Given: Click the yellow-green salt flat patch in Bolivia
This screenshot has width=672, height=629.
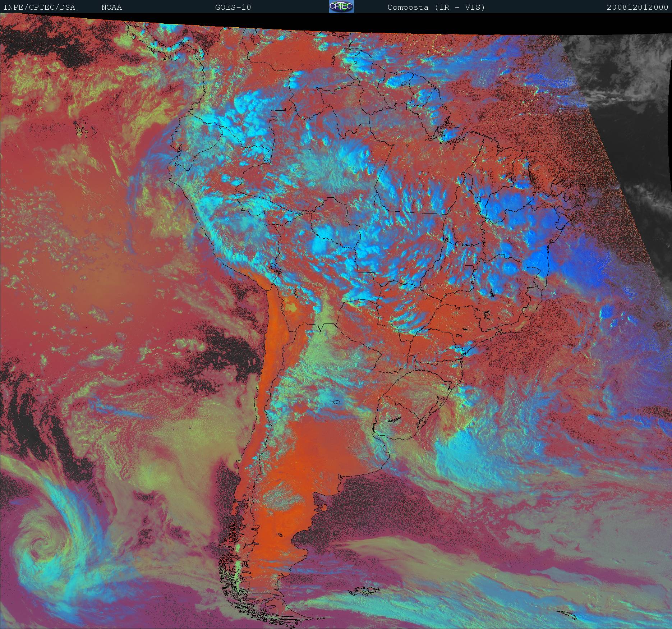Looking at the screenshot, I should tap(292, 307).
